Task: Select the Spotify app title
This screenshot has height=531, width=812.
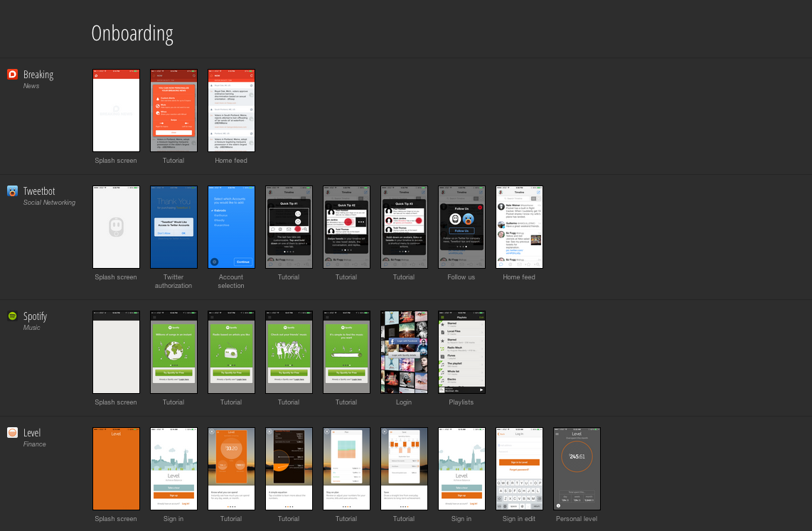Action: tap(35, 316)
